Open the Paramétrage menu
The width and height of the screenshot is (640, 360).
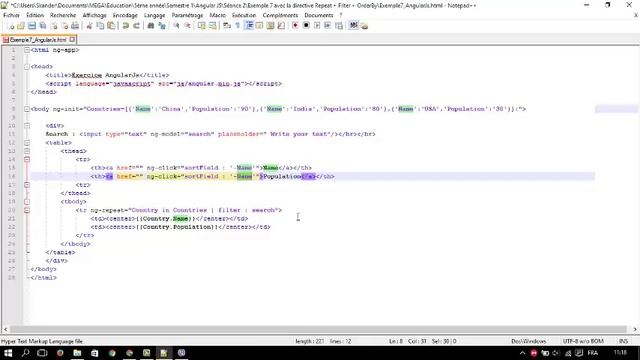point(187,15)
